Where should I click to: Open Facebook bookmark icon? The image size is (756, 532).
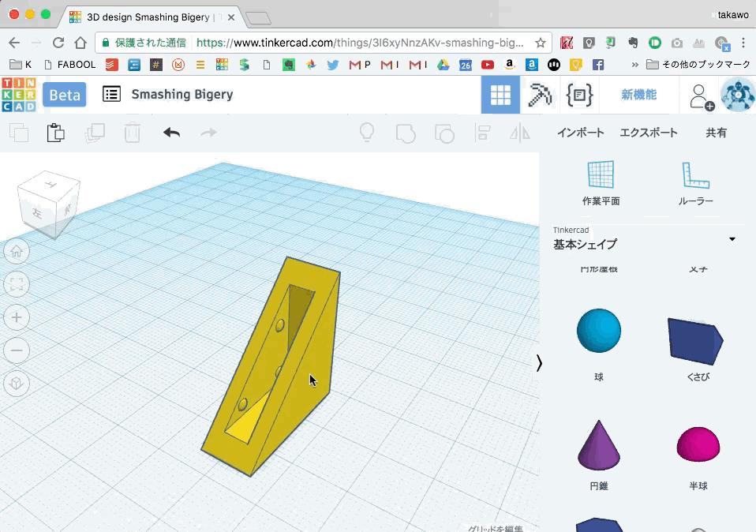598,65
